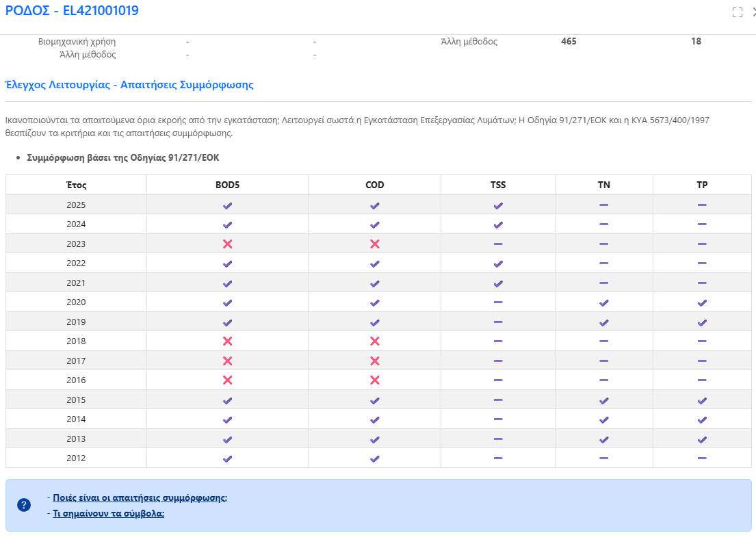Select the 2019 year cell

tap(76, 322)
